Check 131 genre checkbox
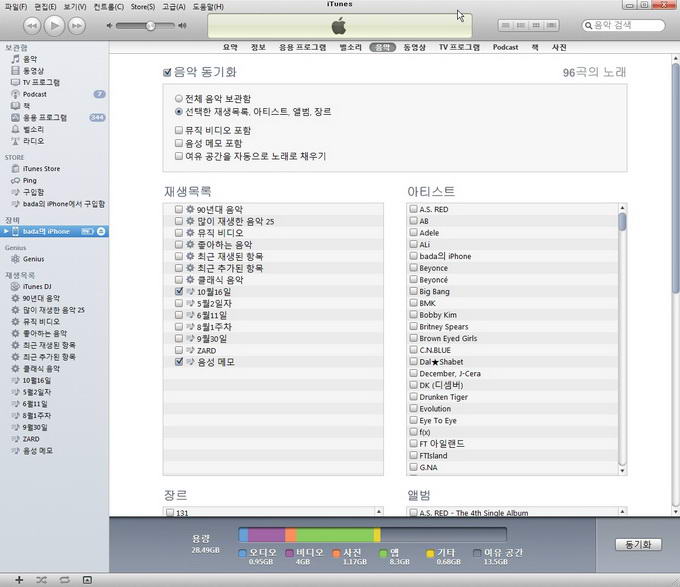Viewport: 680px width, 587px height. click(170, 512)
